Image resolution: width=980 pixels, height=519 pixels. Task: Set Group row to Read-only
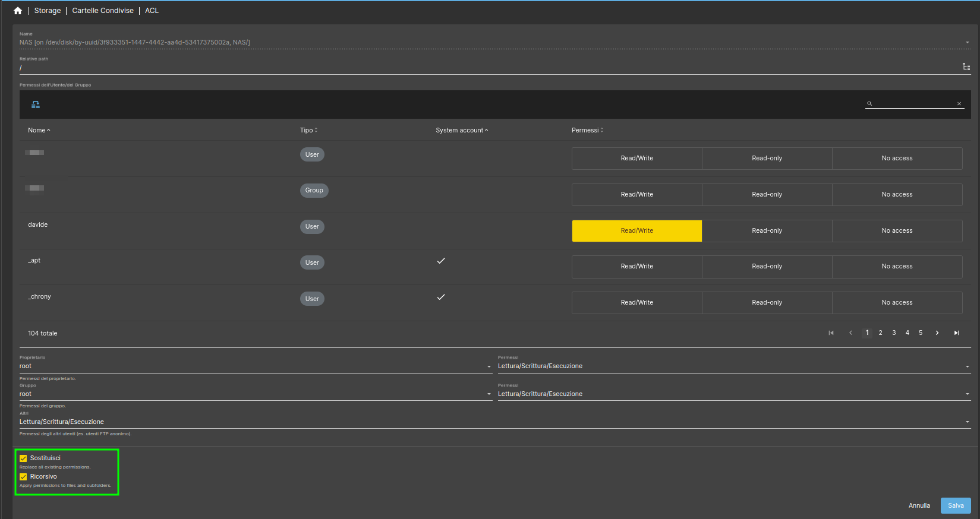[767, 195]
